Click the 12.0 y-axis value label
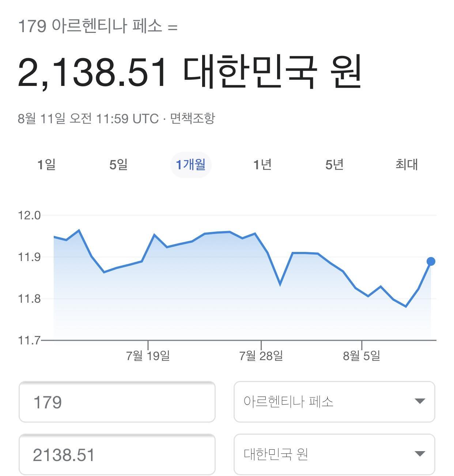Screen dimensions: 454x476 29,215
